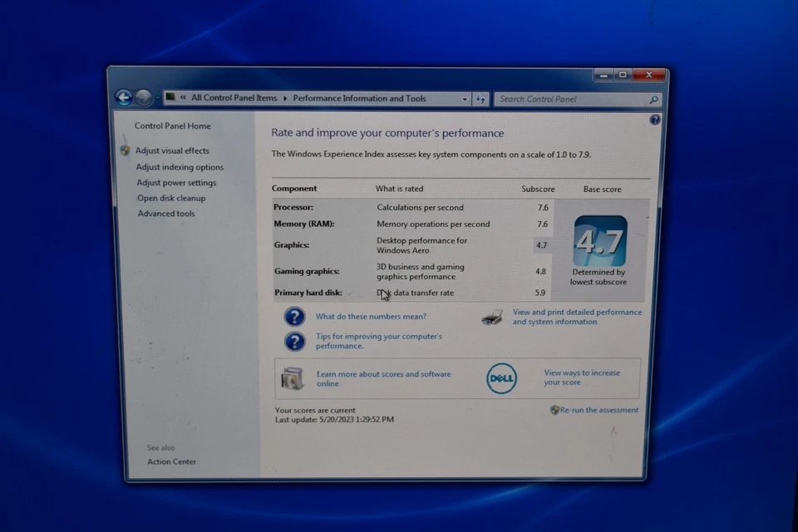Click 'Re-run the assessment'
Image resolution: width=798 pixels, height=532 pixels.
click(599, 410)
